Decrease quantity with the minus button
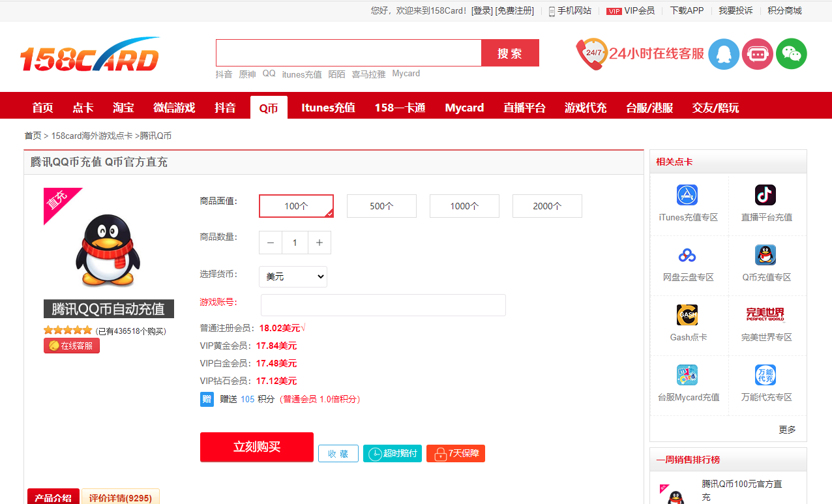The width and height of the screenshot is (832, 504). click(271, 243)
